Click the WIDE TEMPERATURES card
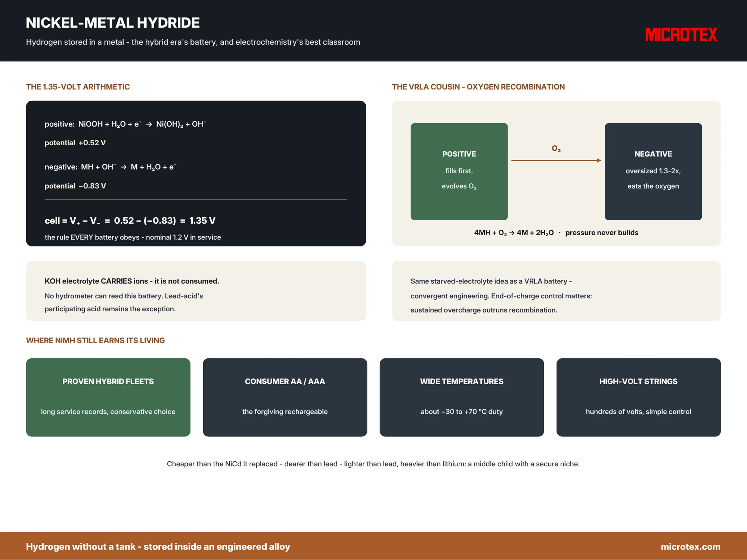 462,397
